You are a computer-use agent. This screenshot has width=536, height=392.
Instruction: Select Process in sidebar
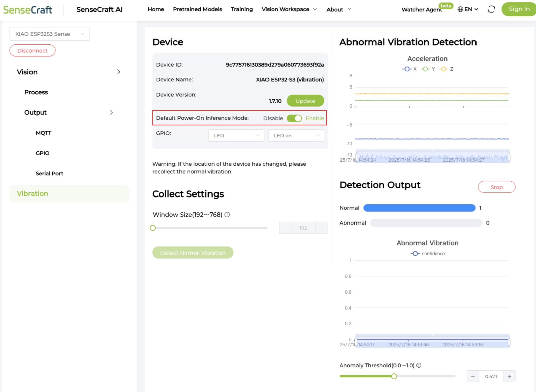tap(36, 92)
